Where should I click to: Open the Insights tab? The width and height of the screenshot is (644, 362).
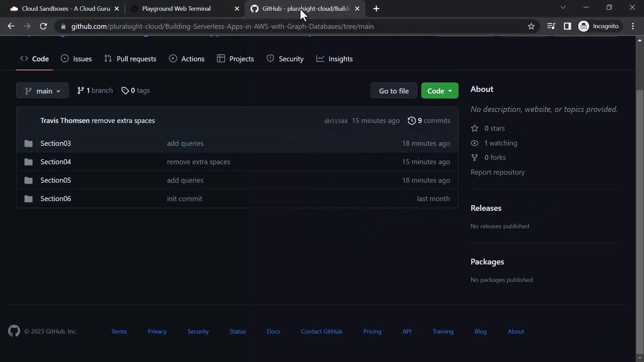pyautogui.click(x=334, y=59)
